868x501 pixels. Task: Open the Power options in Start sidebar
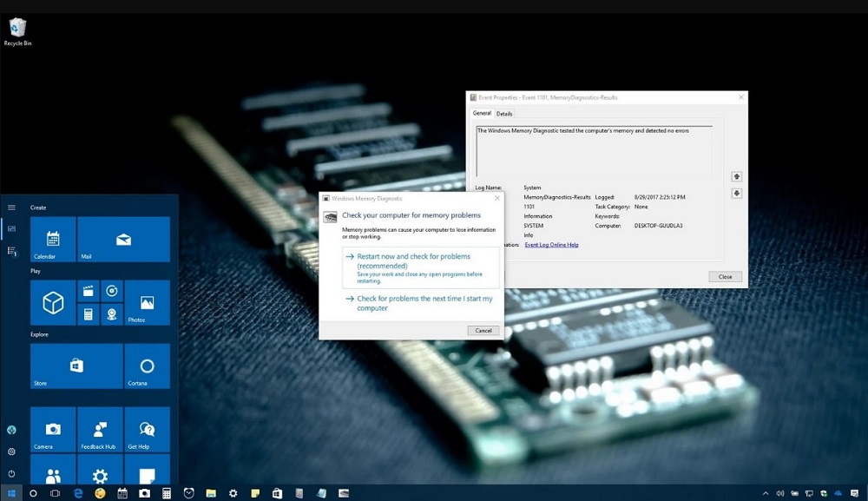(x=11, y=474)
